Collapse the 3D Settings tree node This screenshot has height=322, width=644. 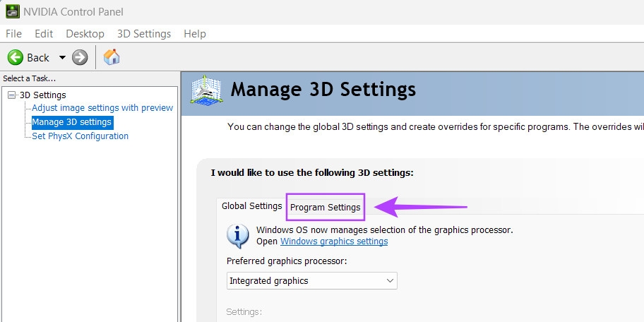coord(12,95)
